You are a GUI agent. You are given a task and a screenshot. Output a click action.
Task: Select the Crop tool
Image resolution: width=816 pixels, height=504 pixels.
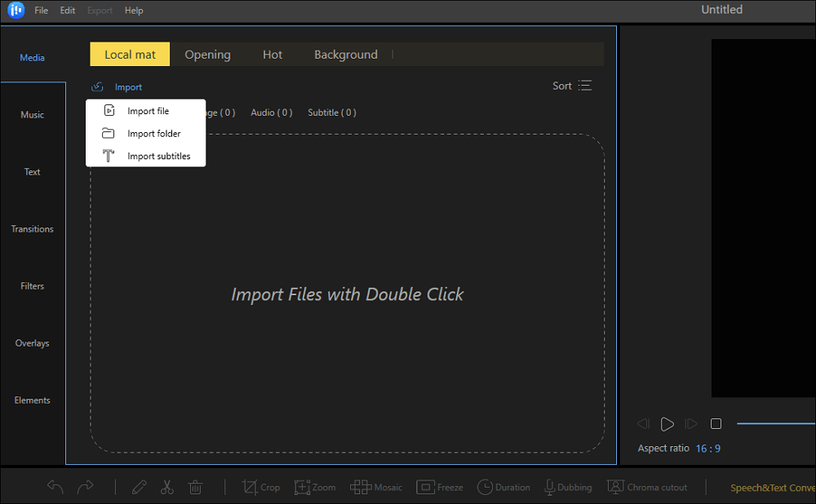tap(261, 487)
